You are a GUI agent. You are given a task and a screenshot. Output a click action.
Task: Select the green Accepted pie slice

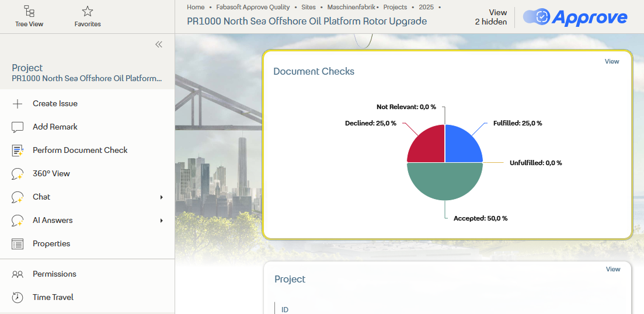[445, 182]
